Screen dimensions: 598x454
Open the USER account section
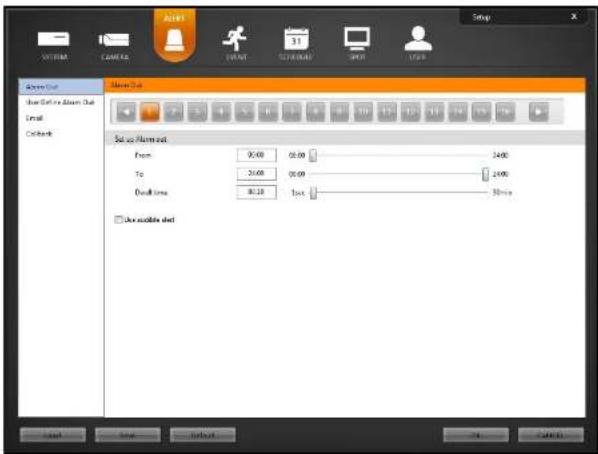(418, 43)
